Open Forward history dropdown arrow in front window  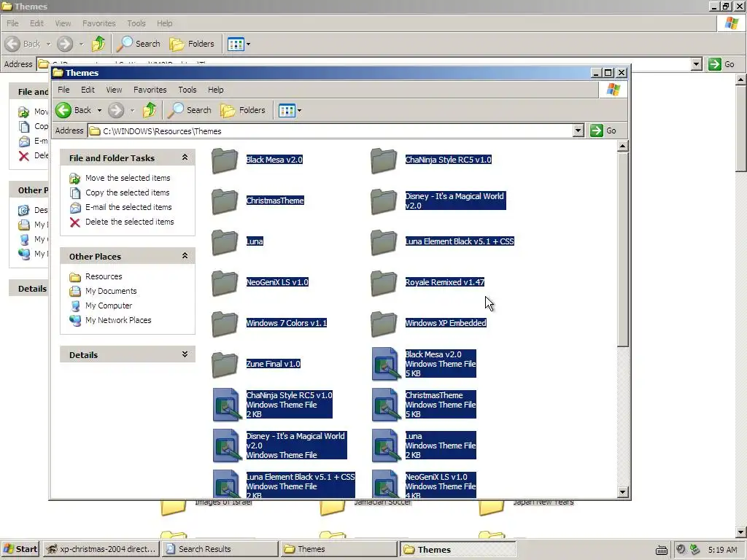[x=132, y=111]
